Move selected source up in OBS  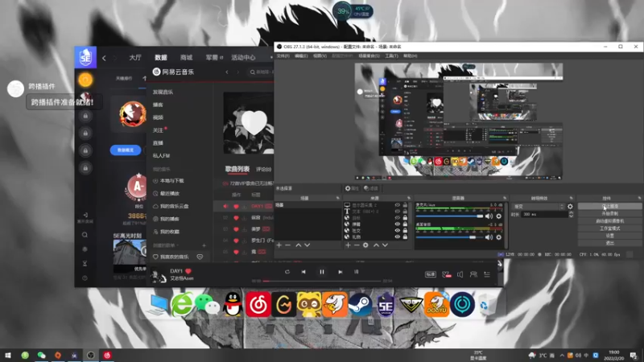pos(376,245)
